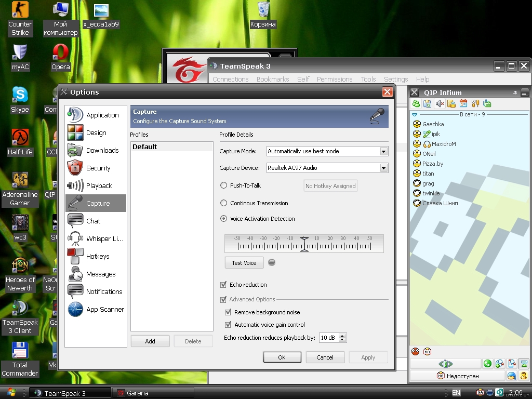This screenshot has width=532, height=399.
Task: Click the Cancel button in Options
Action: pyautogui.click(x=325, y=357)
